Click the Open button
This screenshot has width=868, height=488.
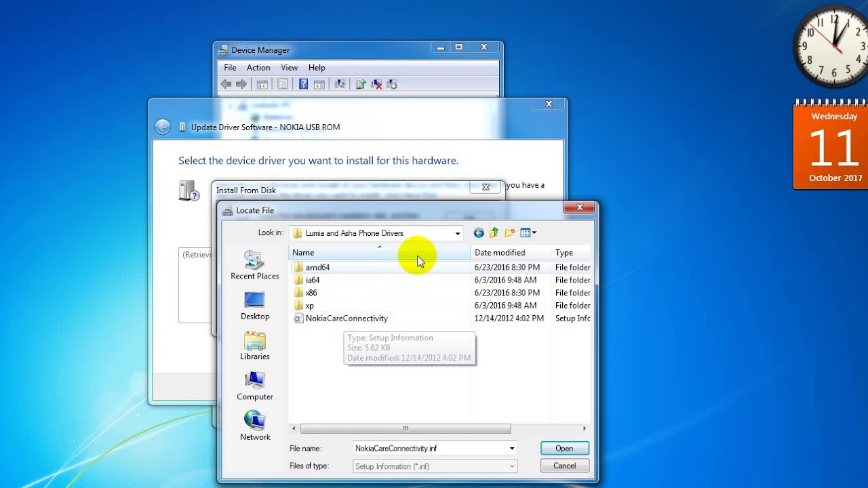tap(564, 448)
